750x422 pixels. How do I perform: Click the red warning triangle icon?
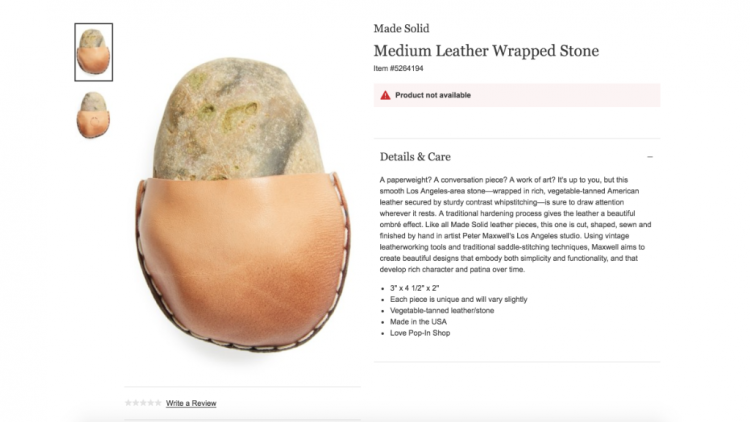[385, 95]
